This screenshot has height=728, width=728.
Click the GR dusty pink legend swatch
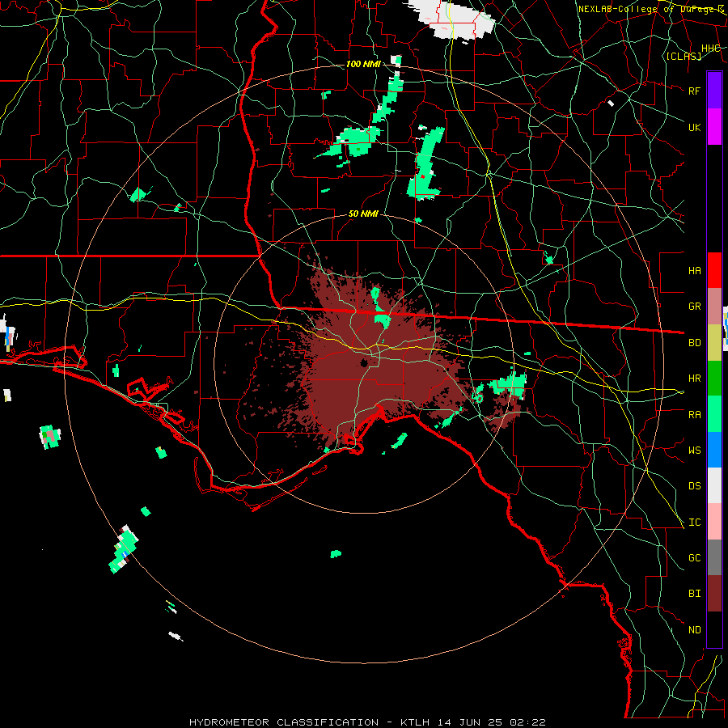coord(714,306)
